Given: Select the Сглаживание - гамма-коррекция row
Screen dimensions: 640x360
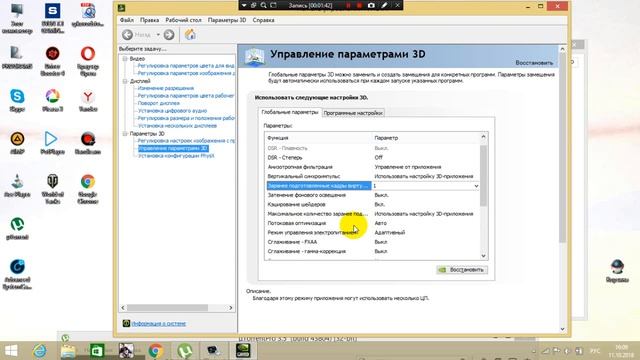Looking at the screenshot, I should 372,251.
